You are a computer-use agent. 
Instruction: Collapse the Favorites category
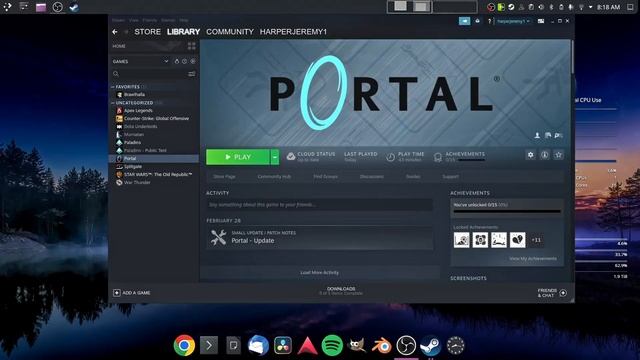[x=113, y=87]
